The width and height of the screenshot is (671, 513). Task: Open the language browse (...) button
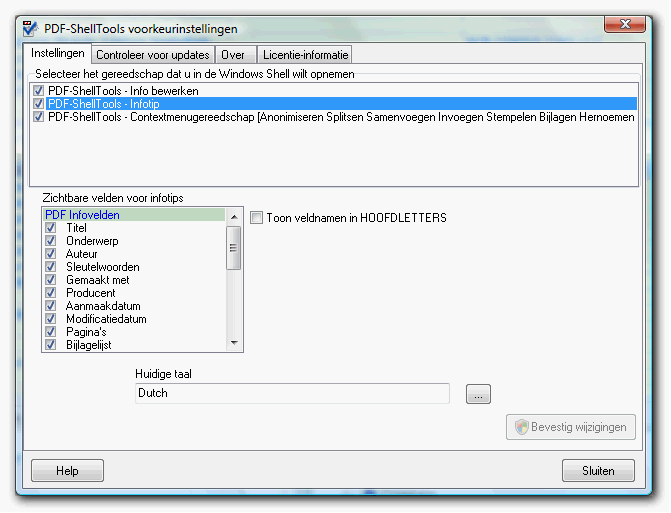(x=478, y=394)
